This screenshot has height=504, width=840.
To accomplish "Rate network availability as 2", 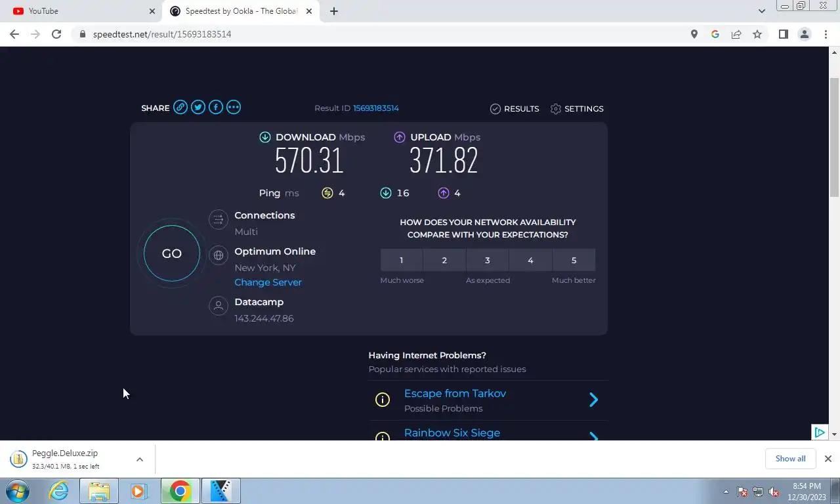I will click(x=444, y=260).
